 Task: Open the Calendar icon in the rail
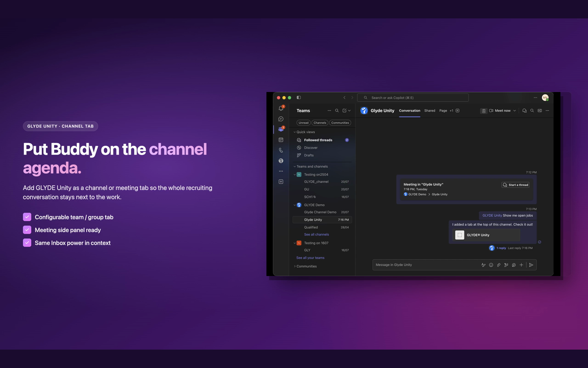pyautogui.click(x=281, y=140)
